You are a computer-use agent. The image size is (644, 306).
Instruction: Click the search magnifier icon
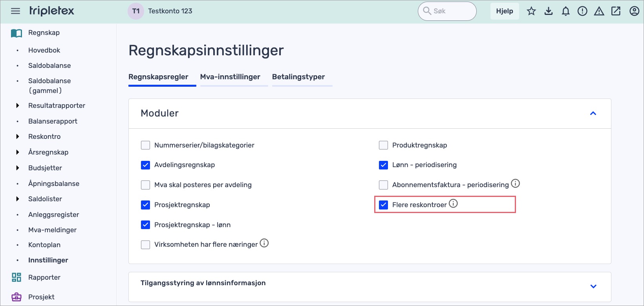click(x=427, y=11)
